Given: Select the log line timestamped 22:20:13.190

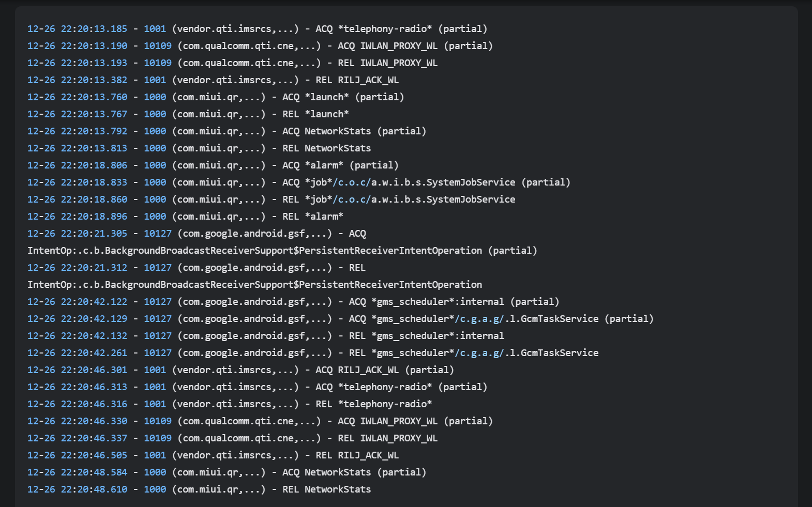Looking at the screenshot, I should click(x=260, y=46).
